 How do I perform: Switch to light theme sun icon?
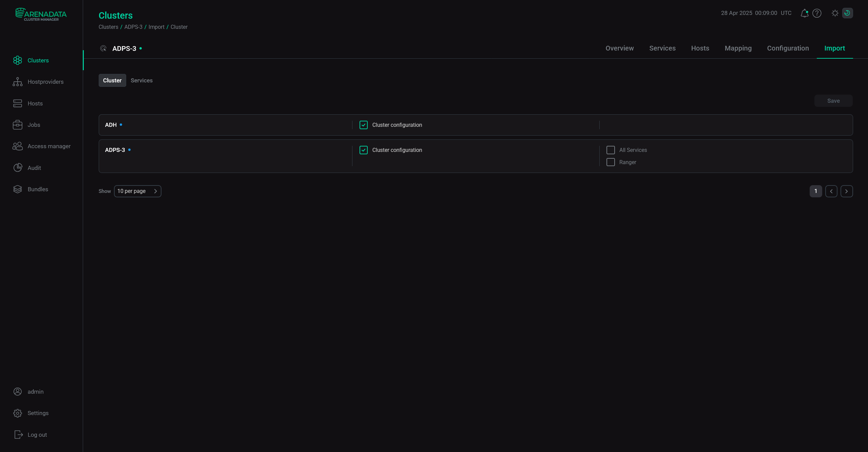(835, 13)
